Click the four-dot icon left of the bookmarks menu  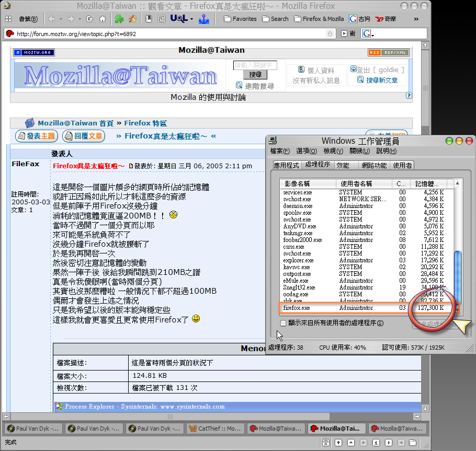coord(8,19)
